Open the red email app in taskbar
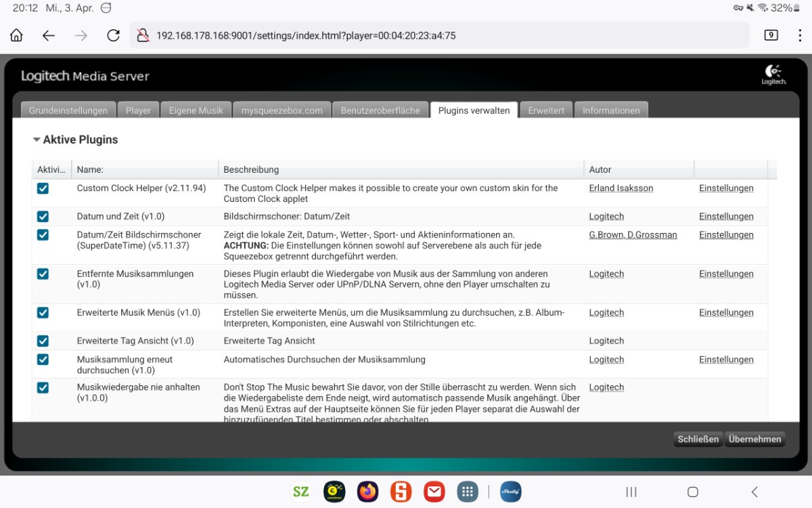 (x=434, y=492)
